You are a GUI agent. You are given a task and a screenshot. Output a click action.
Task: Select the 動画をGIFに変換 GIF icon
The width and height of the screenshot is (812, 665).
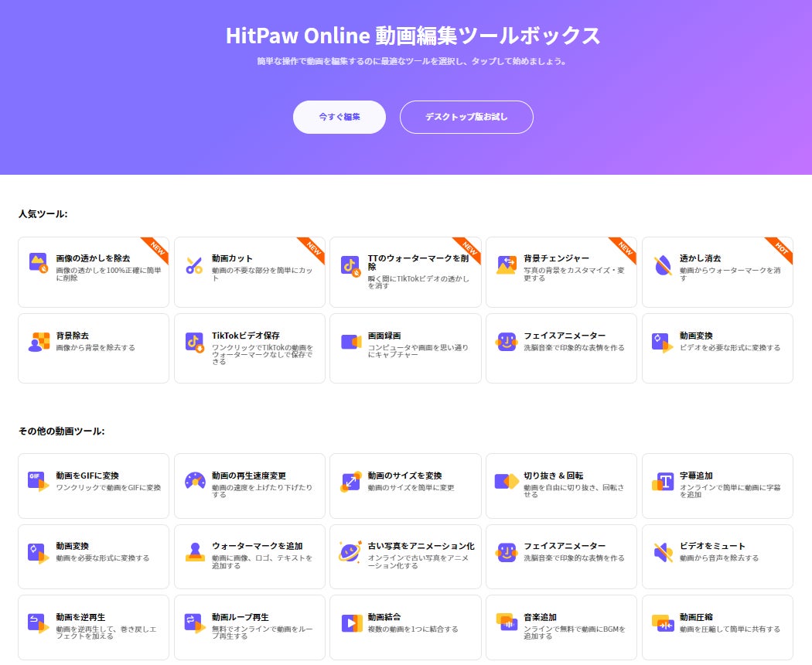(39, 482)
